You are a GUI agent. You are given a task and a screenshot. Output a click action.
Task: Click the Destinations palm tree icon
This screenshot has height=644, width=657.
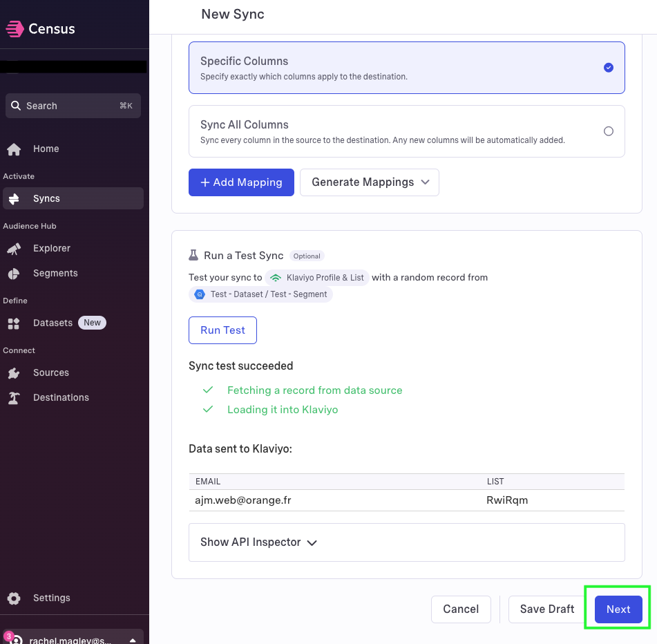point(14,398)
